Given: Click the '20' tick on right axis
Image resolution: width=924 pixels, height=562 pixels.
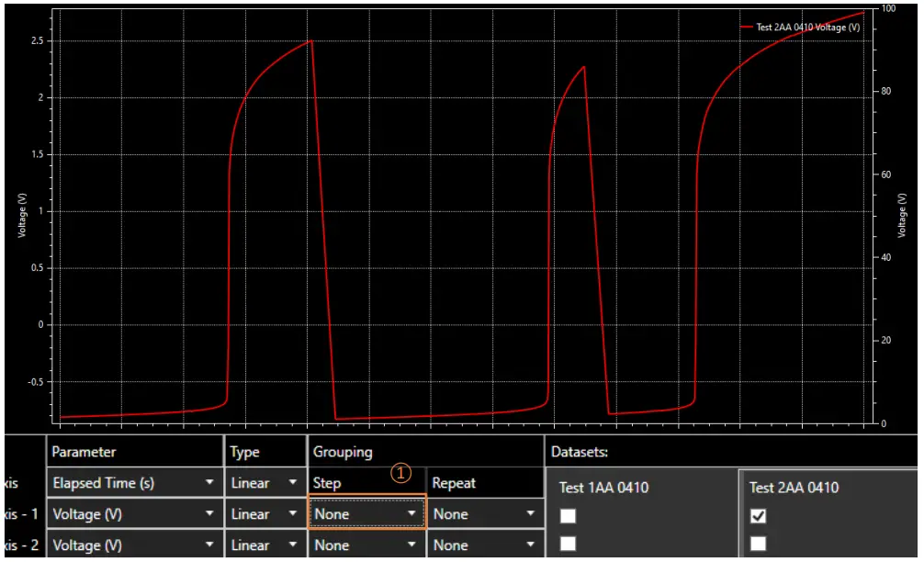Looking at the screenshot, I should point(886,341).
